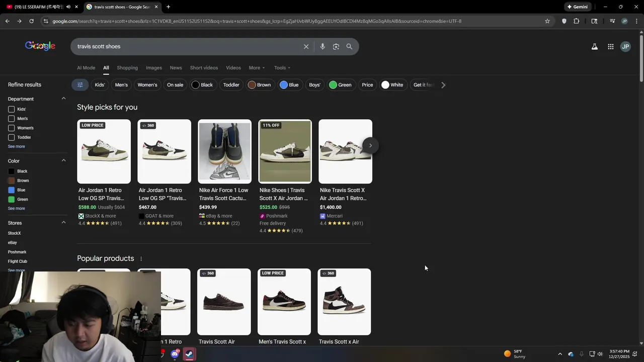644x362 pixels.
Task: Apply the Price filter chip
Action: [x=367, y=85]
